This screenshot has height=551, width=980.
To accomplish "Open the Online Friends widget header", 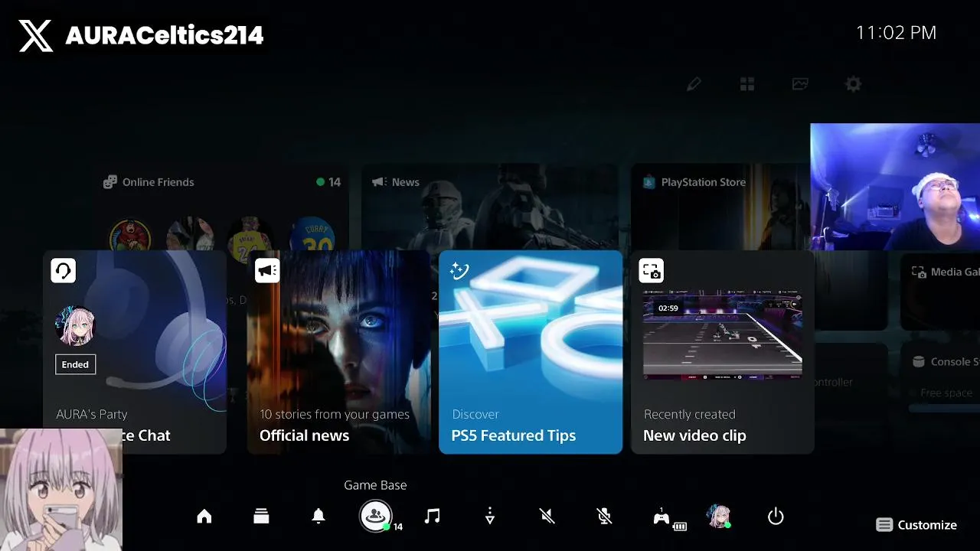I will point(149,182).
